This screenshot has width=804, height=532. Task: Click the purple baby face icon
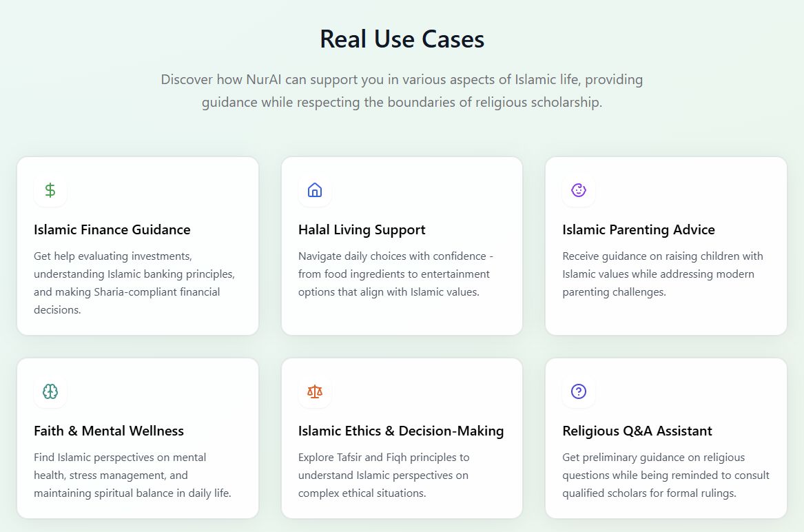point(579,190)
